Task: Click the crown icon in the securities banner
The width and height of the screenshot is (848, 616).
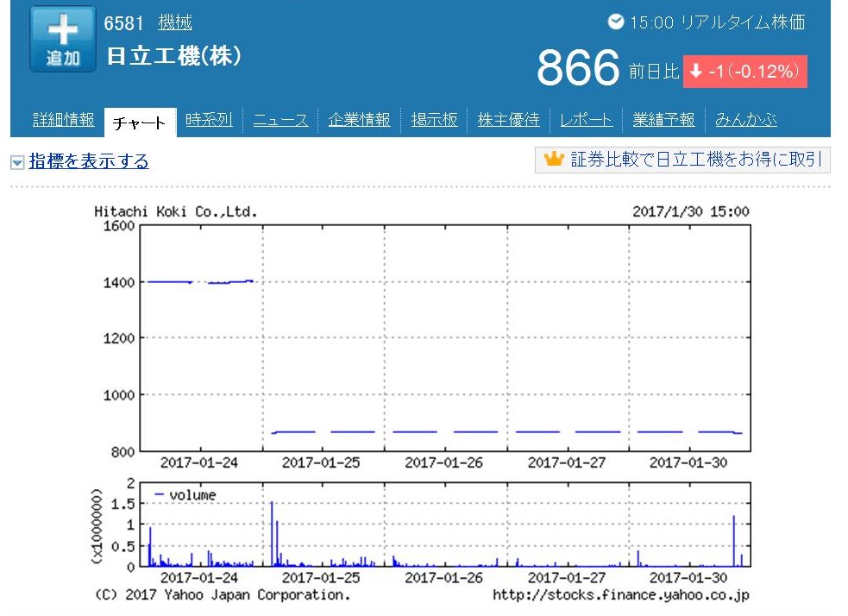Action: tap(554, 160)
